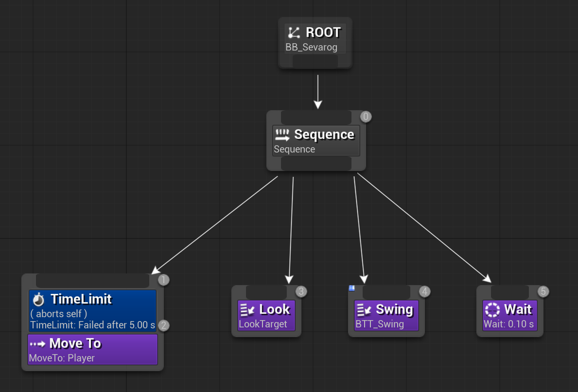Click the 'Wait: 0.10 s' description

tap(508, 324)
